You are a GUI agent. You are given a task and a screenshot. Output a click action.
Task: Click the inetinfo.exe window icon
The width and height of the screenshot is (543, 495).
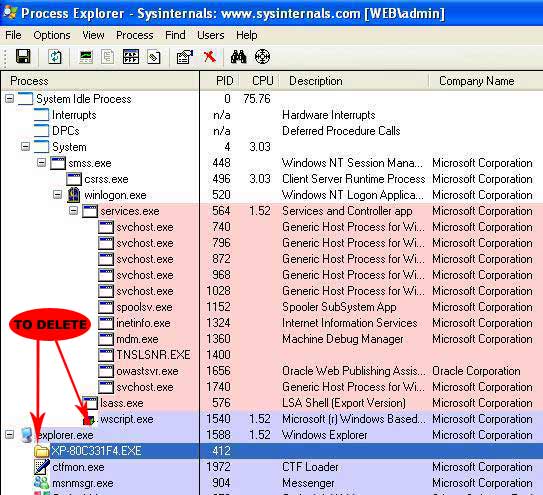106,323
